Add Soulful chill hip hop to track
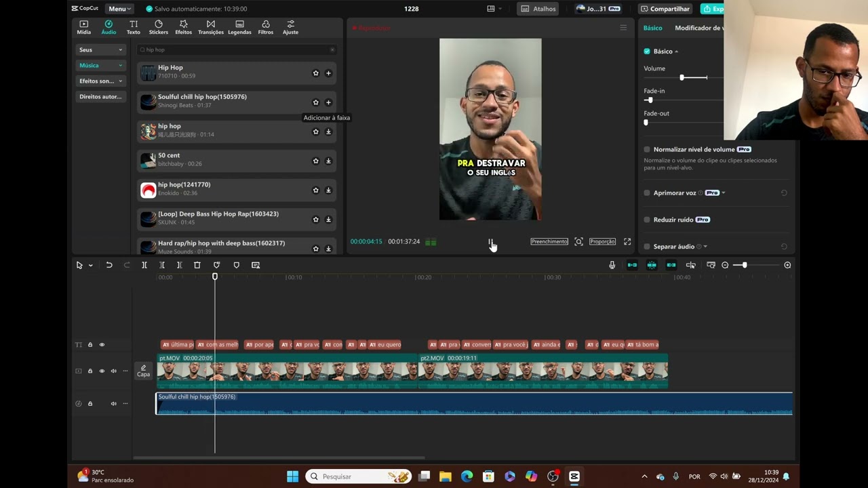Viewport: 868px width, 488px height. (x=328, y=102)
